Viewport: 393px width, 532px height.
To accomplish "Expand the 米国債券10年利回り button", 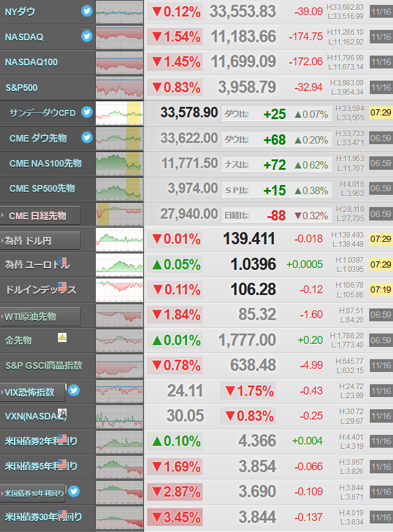I will pyautogui.click(x=32, y=494).
